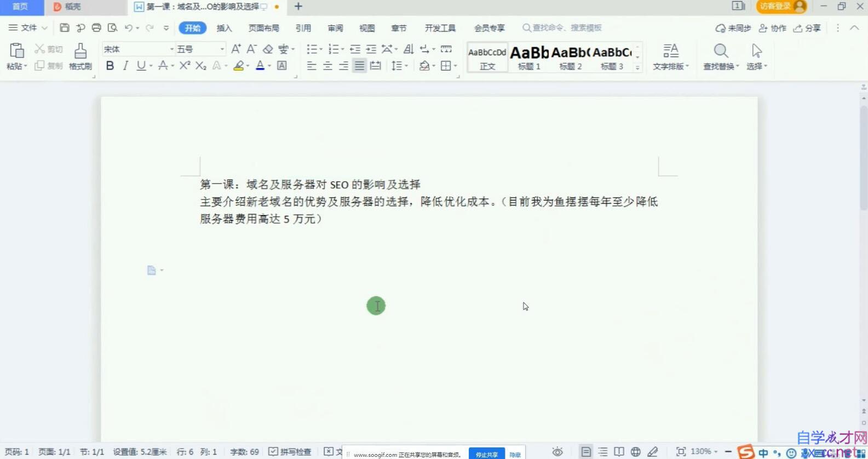Click the text highlight color button
This screenshot has width=868, height=459.
click(239, 66)
